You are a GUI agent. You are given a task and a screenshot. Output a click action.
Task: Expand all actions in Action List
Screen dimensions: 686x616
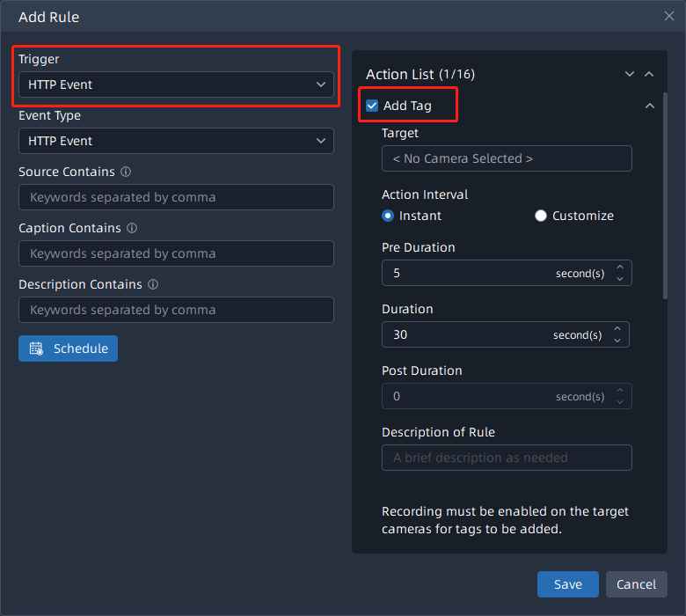tap(630, 75)
